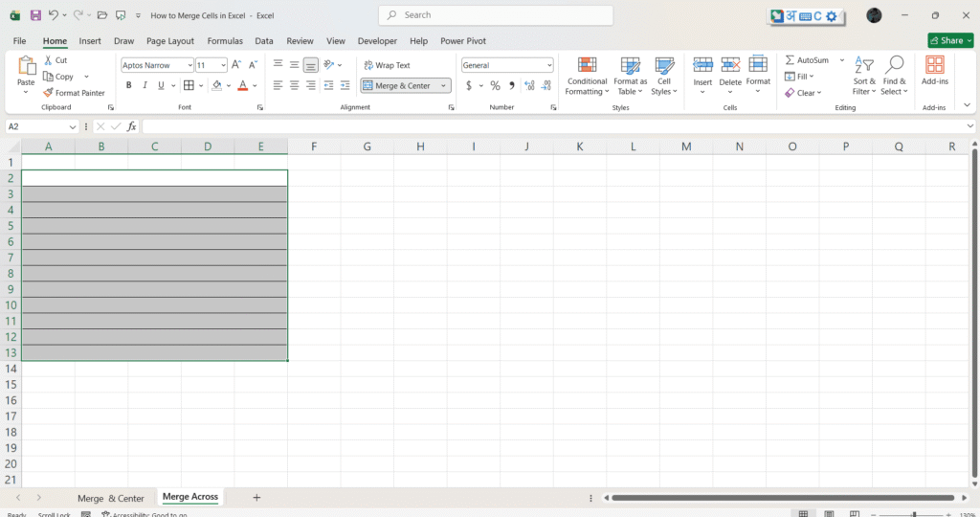Click the horizontal scrollbar thumb

click(783, 498)
